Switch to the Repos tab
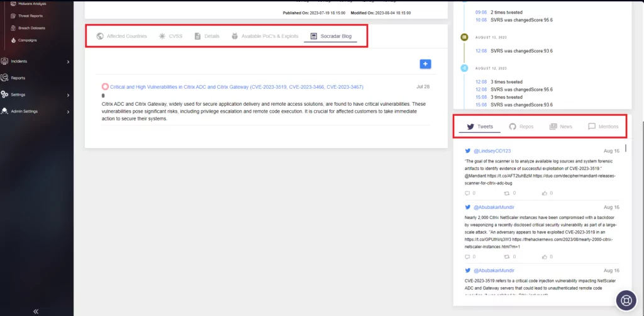Image resolution: width=644 pixels, height=316 pixels. point(521,127)
